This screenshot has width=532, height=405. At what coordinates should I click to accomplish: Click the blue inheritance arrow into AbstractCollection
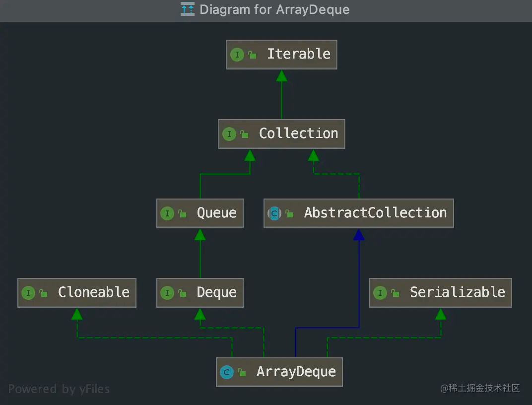point(359,235)
